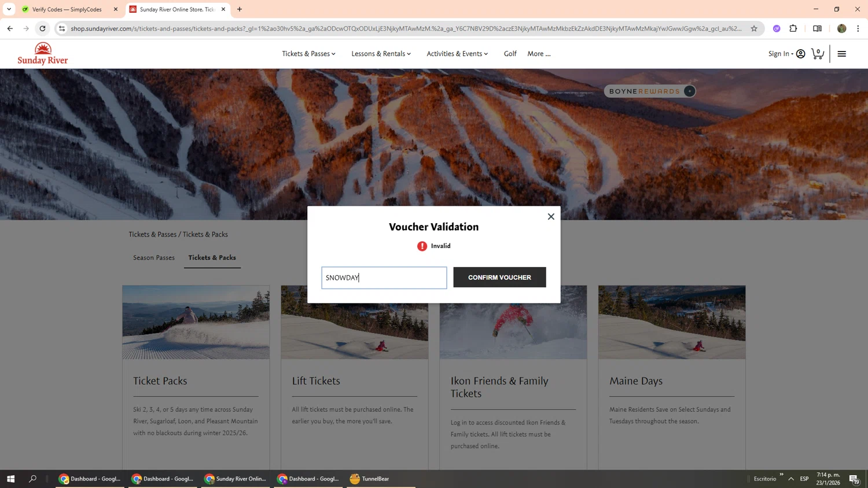The width and height of the screenshot is (868, 488).
Task: Click Ikon Friends & Family Tickets heading
Action: click(499, 387)
